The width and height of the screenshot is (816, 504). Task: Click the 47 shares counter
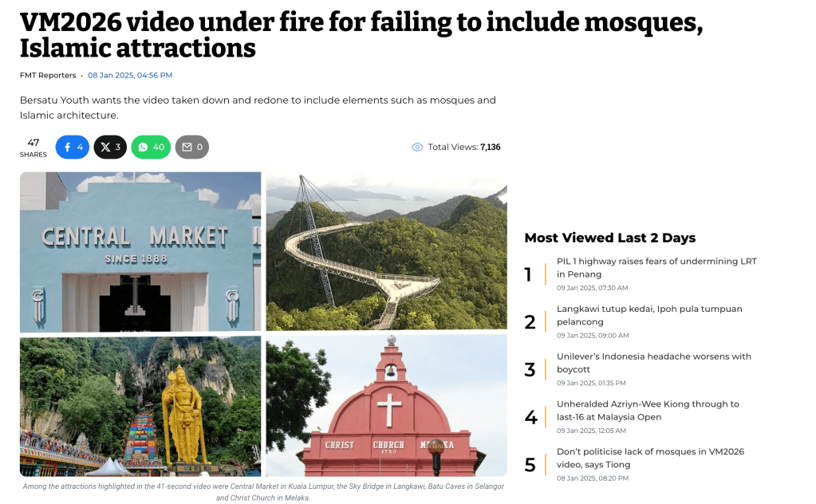[x=34, y=148]
